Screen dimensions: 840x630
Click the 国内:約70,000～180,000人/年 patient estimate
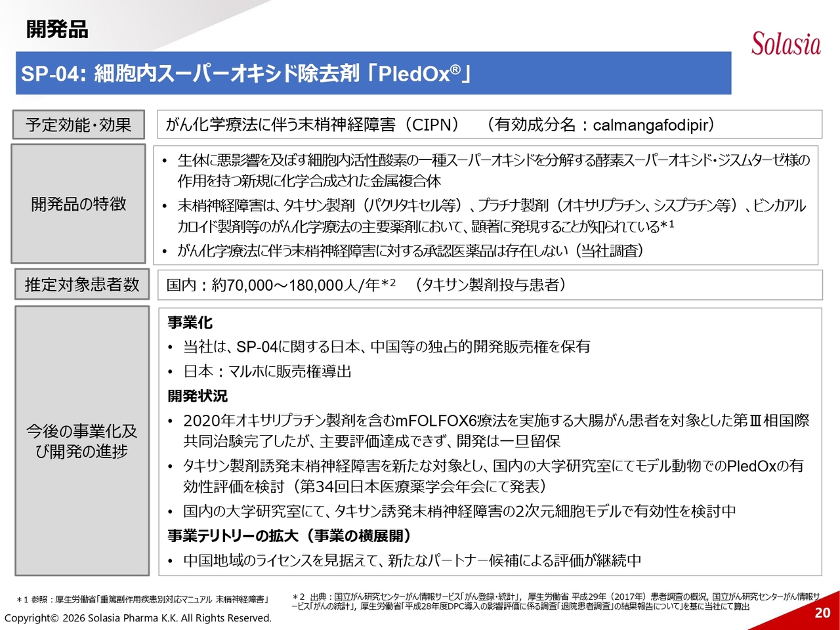(x=281, y=285)
